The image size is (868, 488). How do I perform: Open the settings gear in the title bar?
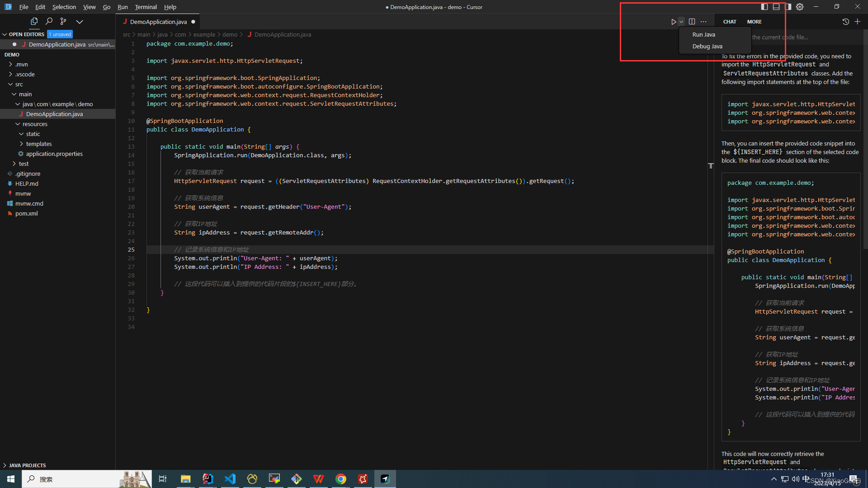pyautogui.click(x=800, y=7)
